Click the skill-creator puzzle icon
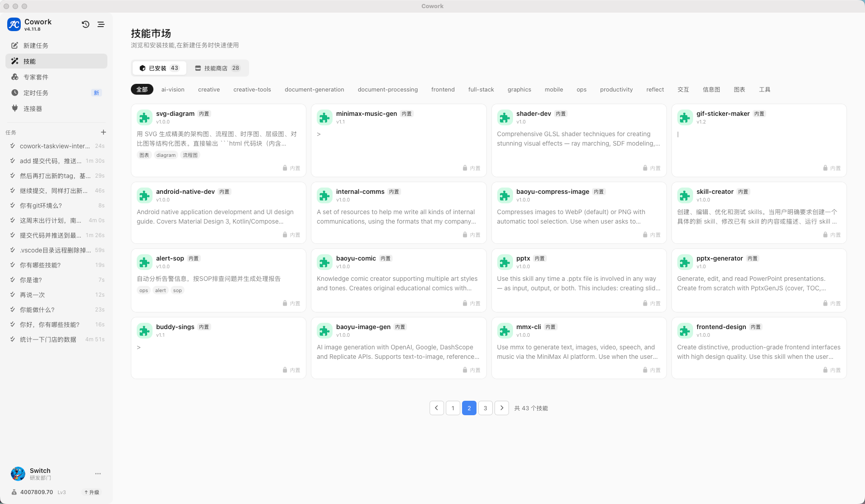The width and height of the screenshot is (865, 504). [685, 196]
